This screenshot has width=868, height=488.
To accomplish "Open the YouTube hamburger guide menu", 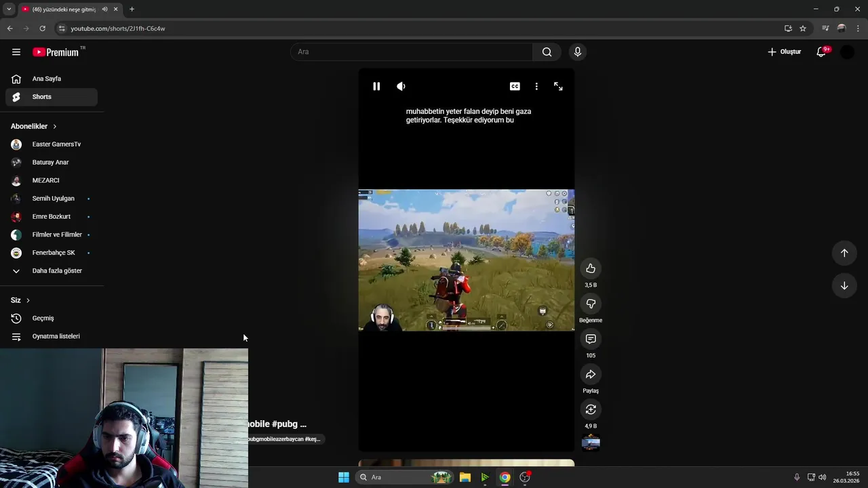I will pyautogui.click(x=16, y=52).
